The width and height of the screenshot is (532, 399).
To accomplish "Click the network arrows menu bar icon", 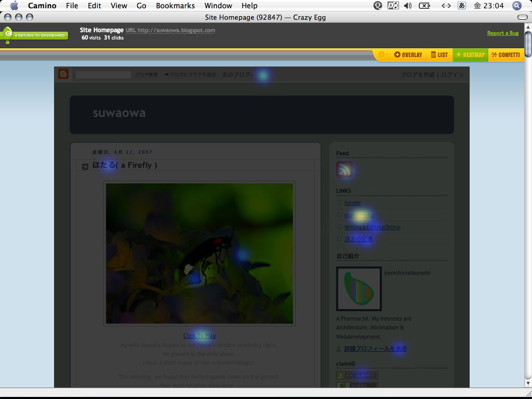I will (446, 5).
